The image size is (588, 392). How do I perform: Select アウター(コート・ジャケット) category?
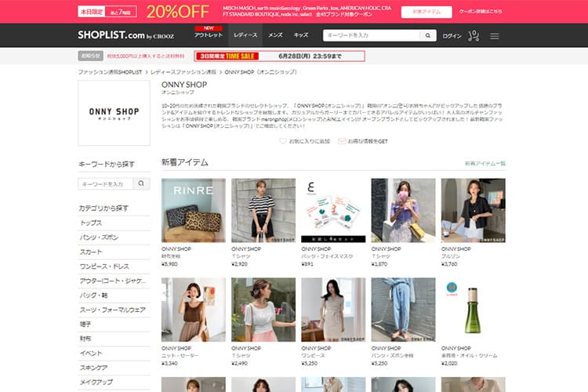(x=114, y=281)
